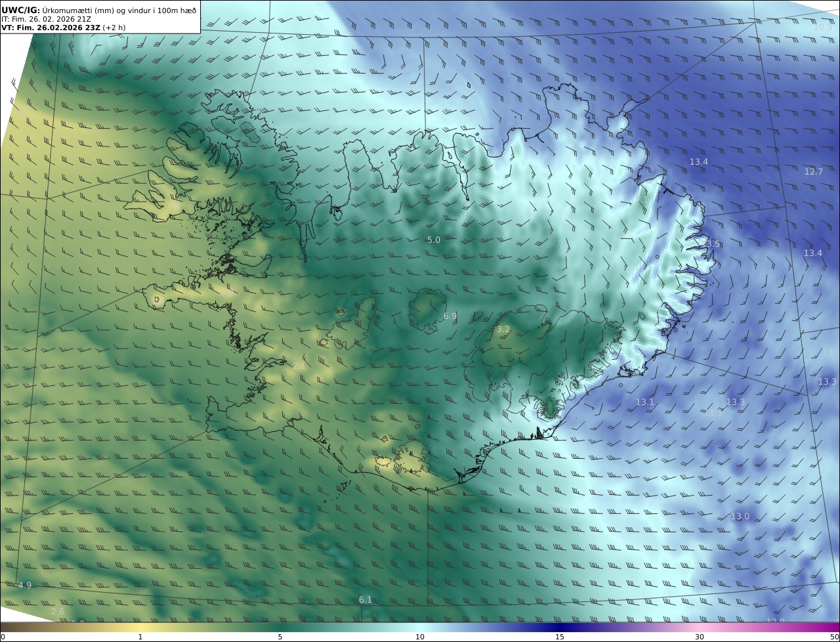The image size is (840, 642).
Task: Click the 'IT: Fim. 26. 02. 2026 21Z' line
Action: click(46, 19)
